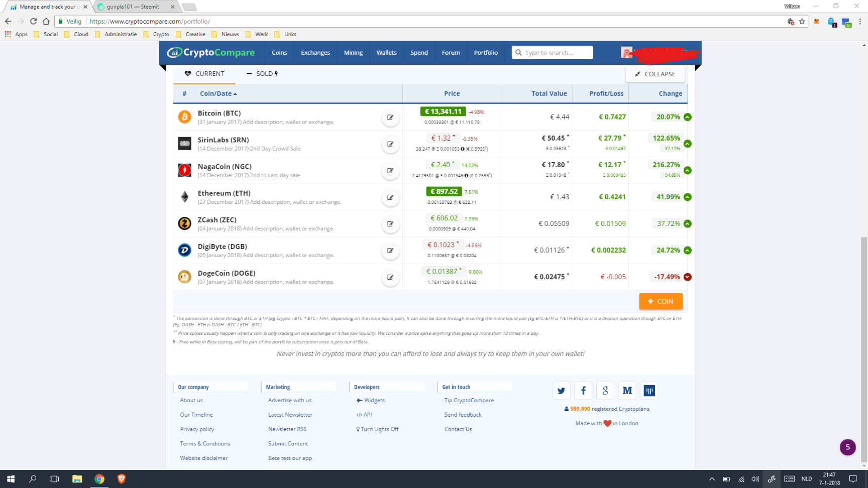Go to browser home page
The image size is (868, 488).
[x=46, y=21]
